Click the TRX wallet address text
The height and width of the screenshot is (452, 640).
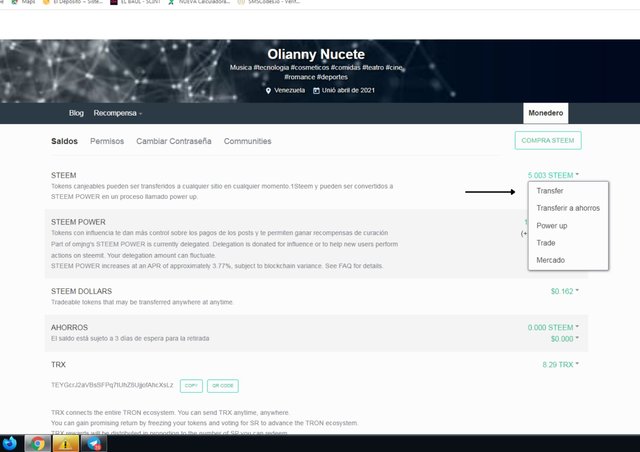point(112,385)
